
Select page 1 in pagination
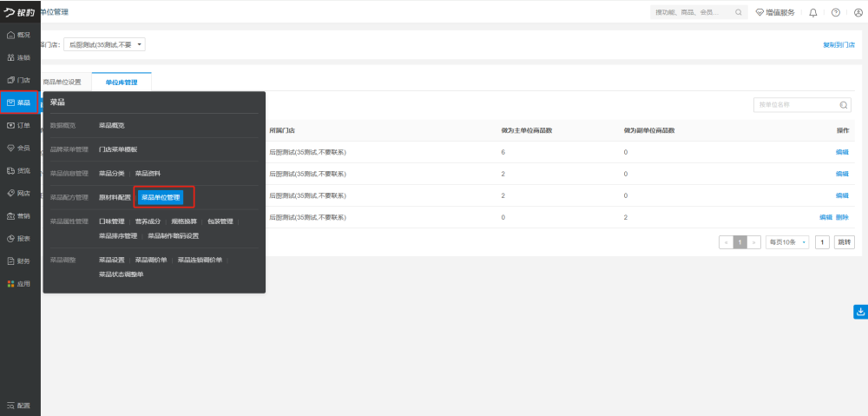(740, 242)
